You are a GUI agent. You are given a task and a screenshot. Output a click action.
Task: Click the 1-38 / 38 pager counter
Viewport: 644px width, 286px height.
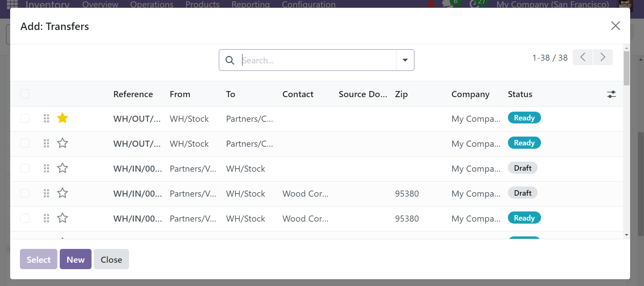[550, 58]
